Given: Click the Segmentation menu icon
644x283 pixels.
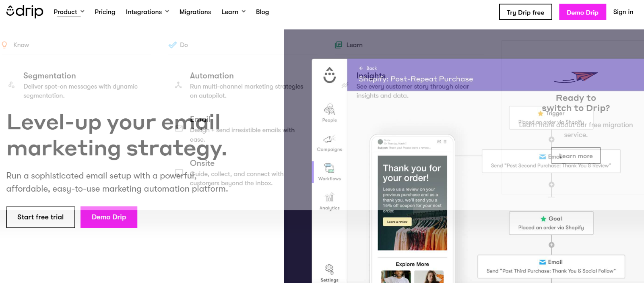Looking at the screenshot, I should click(x=12, y=85).
